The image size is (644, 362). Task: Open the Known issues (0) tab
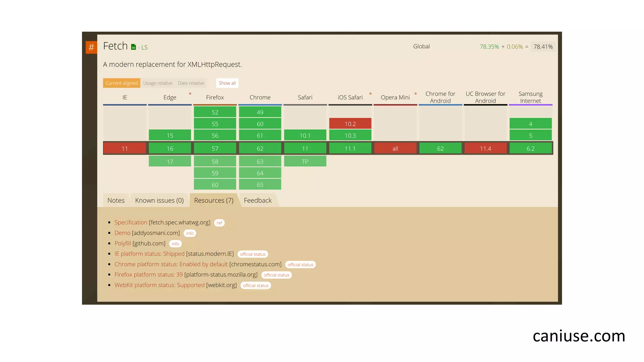click(x=159, y=200)
